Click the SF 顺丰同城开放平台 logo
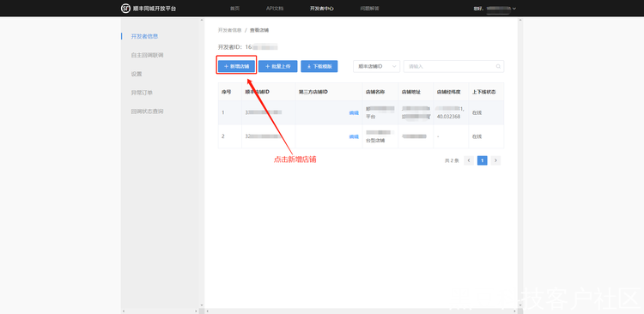The image size is (644, 314). click(149, 9)
